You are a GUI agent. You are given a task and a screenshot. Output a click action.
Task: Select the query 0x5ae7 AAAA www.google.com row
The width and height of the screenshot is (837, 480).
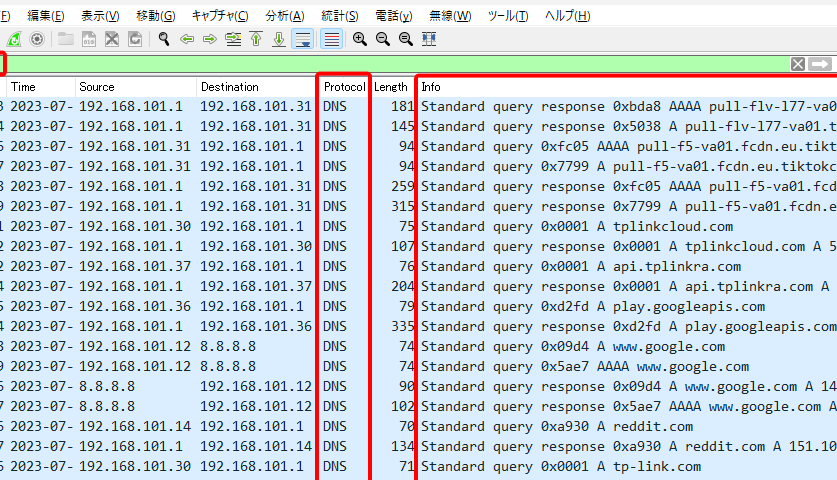(418, 367)
